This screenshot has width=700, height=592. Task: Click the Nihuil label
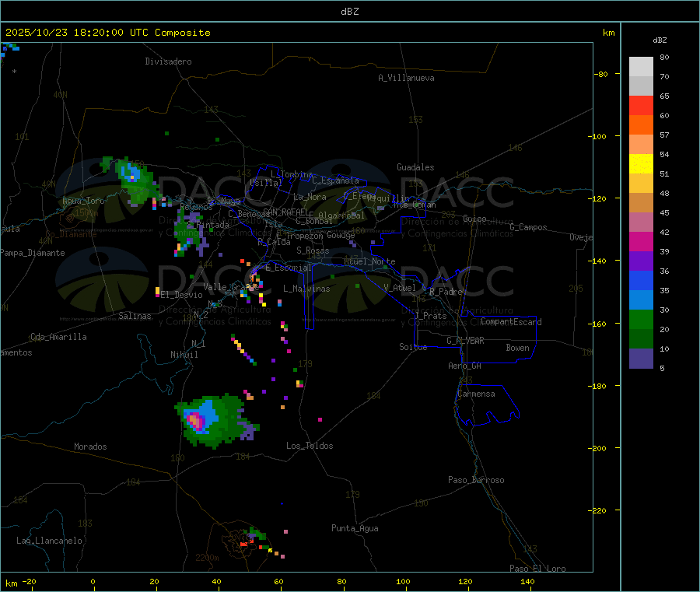point(184,355)
